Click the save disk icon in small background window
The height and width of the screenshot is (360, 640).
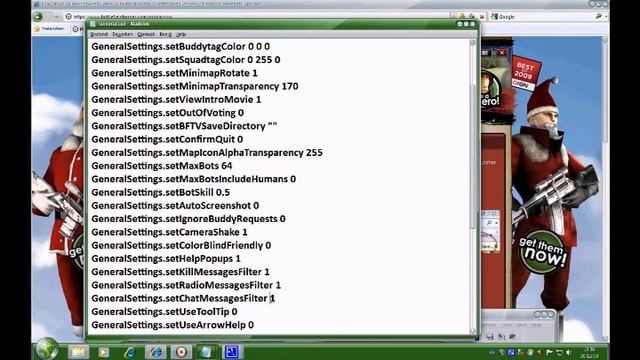click(490, 336)
